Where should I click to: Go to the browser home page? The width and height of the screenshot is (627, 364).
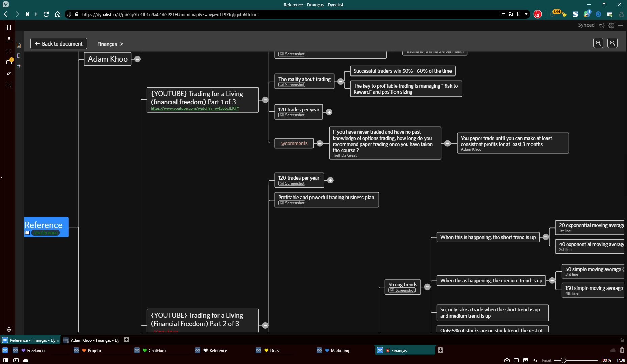click(x=58, y=14)
